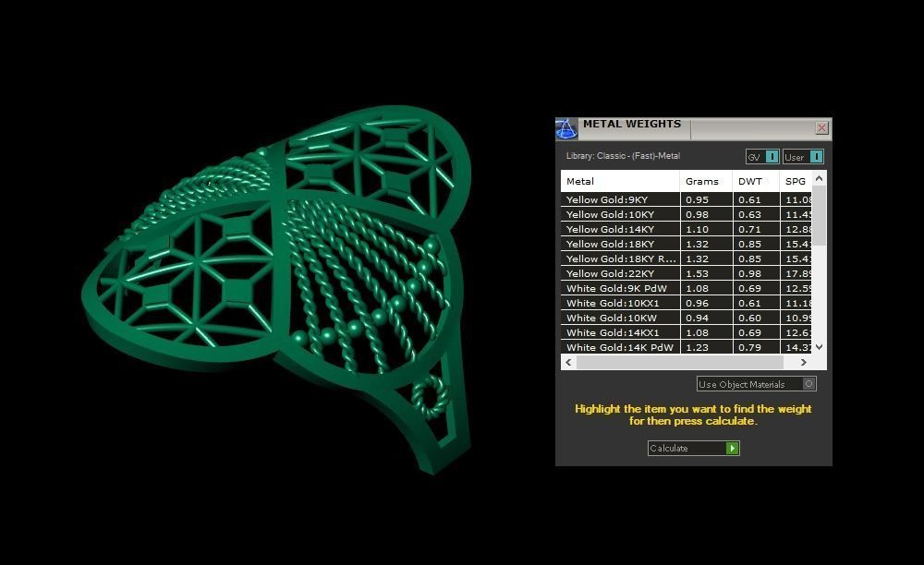Image resolution: width=924 pixels, height=565 pixels.
Task: Select the White Gold:14KX1 row
Action: (x=686, y=332)
